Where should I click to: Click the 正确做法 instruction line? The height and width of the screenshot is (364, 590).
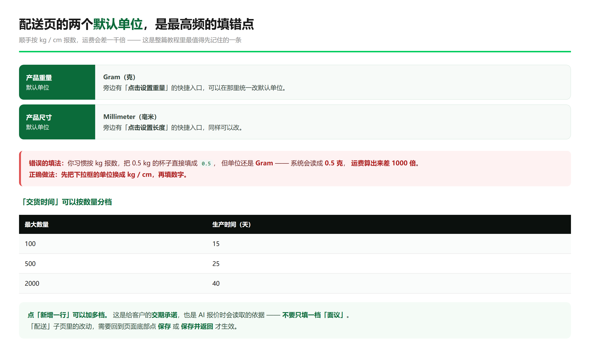click(x=108, y=175)
